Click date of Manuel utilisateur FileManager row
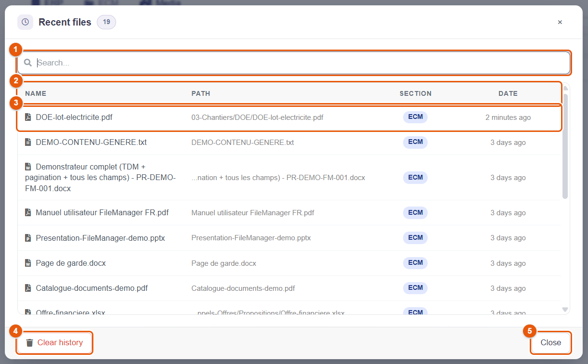 point(508,213)
